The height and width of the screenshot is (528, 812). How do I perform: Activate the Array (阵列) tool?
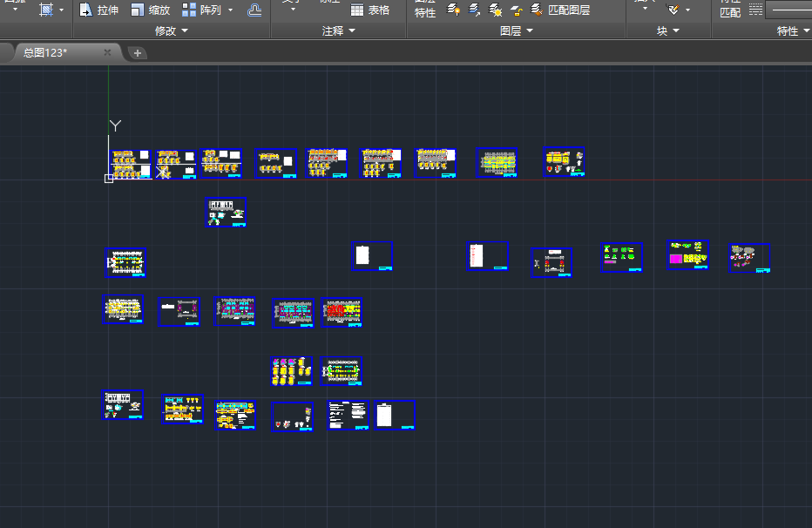201,10
